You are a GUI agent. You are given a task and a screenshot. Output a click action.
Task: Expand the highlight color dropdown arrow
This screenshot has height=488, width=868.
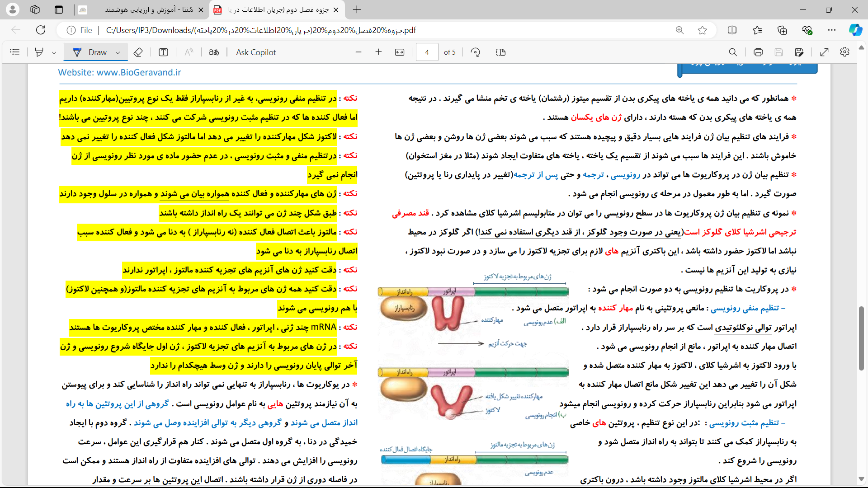point(54,52)
